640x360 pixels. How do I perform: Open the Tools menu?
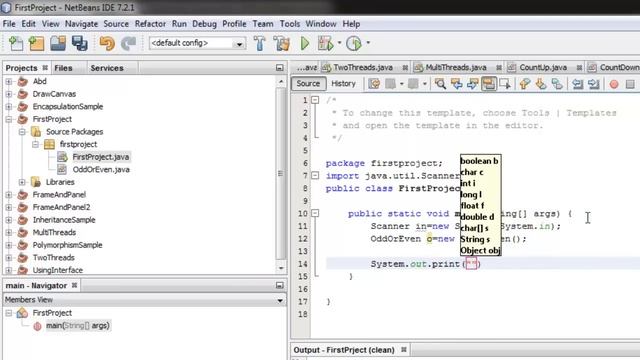click(290, 24)
